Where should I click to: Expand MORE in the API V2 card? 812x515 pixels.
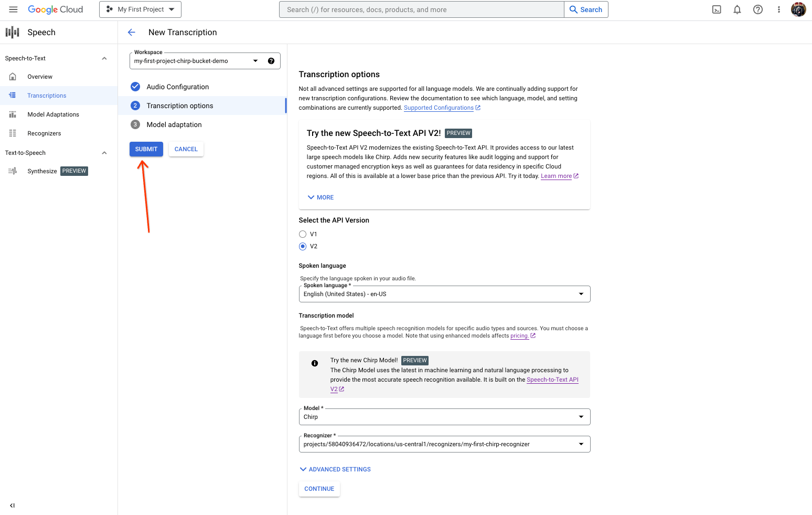tap(320, 197)
